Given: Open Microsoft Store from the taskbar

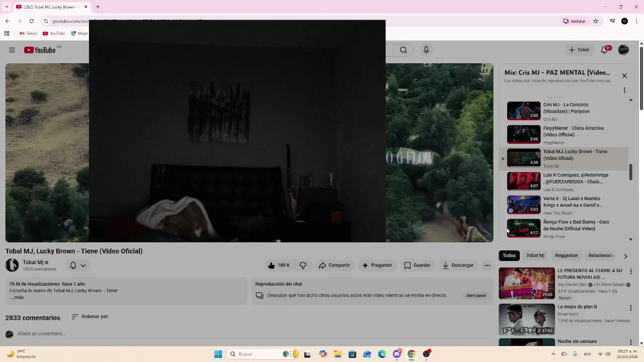Looking at the screenshot, I should [x=352, y=354].
